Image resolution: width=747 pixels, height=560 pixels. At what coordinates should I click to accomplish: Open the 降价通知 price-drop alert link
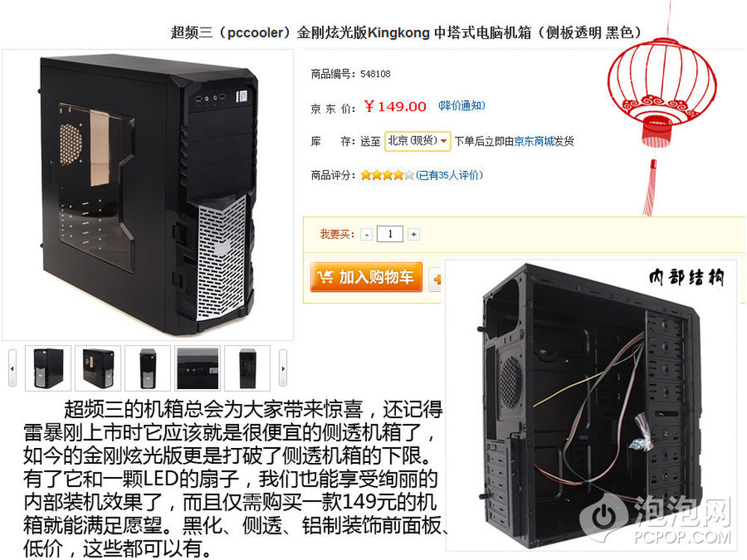(x=462, y=106)
